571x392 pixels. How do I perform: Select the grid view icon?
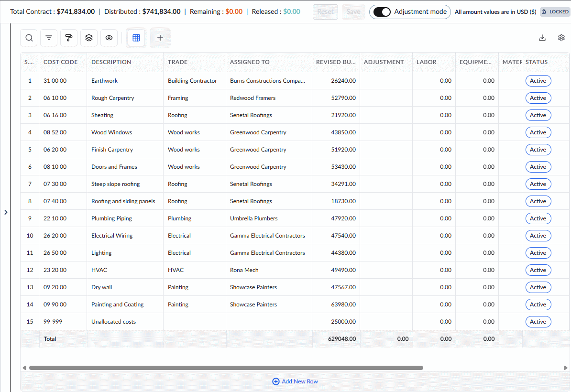(136, 38)
